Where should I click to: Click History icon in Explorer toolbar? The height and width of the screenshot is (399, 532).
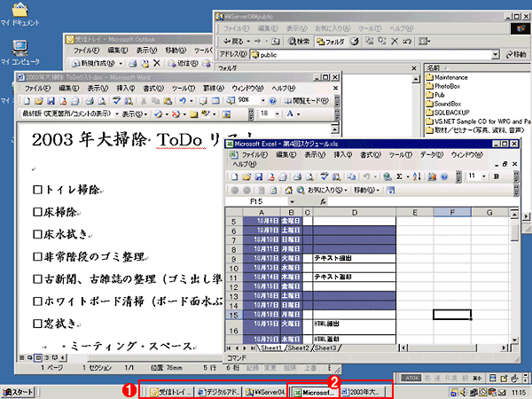click(355, 42)
